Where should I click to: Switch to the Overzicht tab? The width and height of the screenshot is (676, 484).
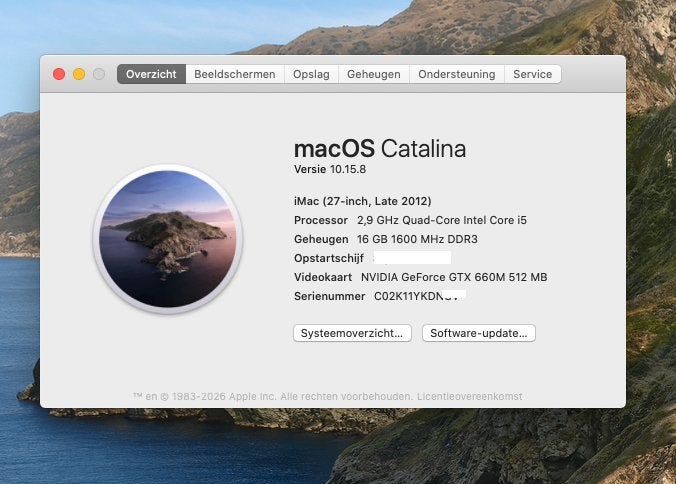[151, 74]
